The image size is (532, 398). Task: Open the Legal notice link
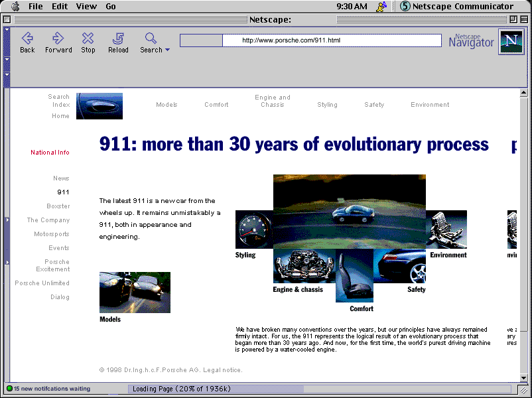(x=223, y=370)
